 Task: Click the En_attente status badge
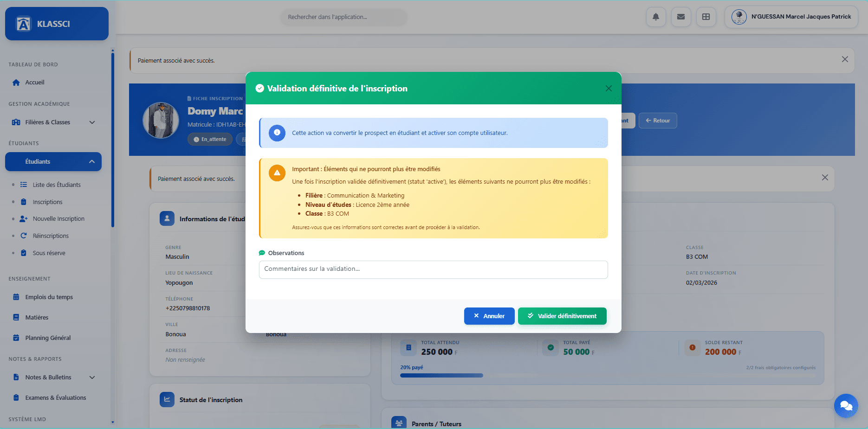pyautogui.click(x=210, y=139)
